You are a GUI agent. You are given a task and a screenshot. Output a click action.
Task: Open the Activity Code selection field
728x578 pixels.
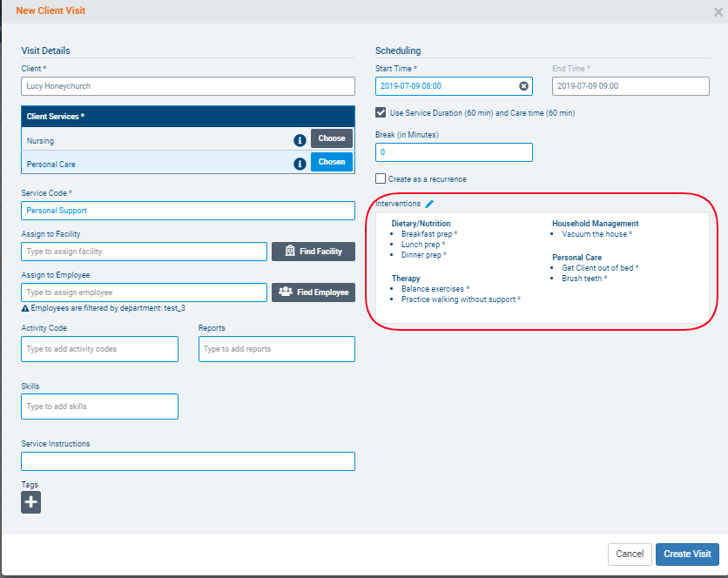pyautogui.click(x=100, y=349)
